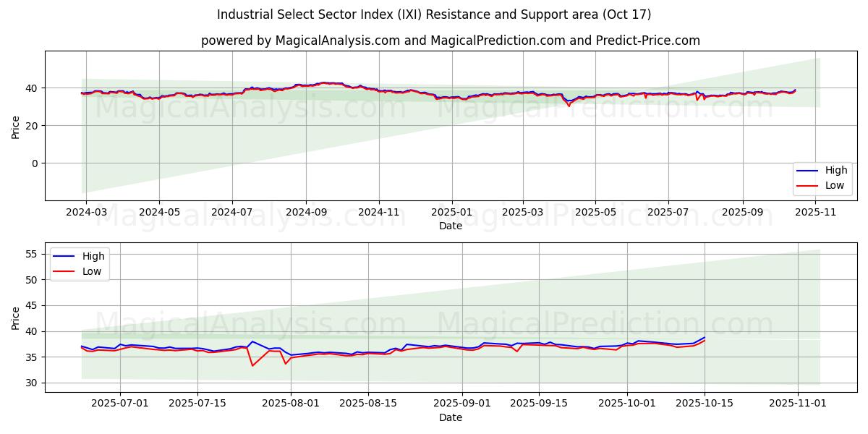The width and height of the screenshot is (868, 434).
Task: Click the Date x-axis label under bottom chart
Action: (x=450, y=418)
